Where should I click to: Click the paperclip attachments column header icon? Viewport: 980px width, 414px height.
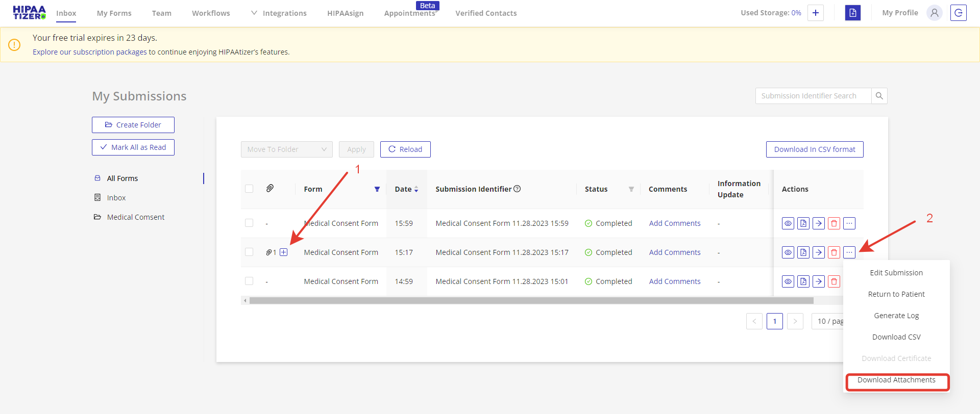click(x=270, y=189)
